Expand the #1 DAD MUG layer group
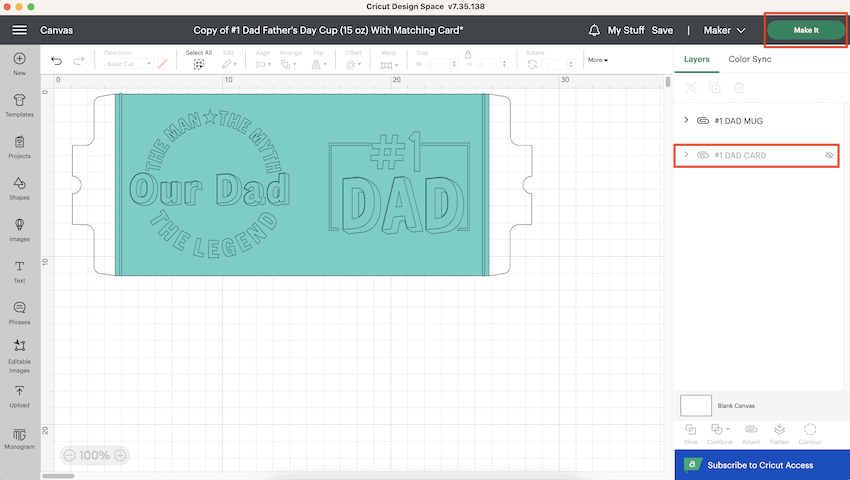Image resolution: width=850 pixels, height=480 pixels. pos(686,120)
